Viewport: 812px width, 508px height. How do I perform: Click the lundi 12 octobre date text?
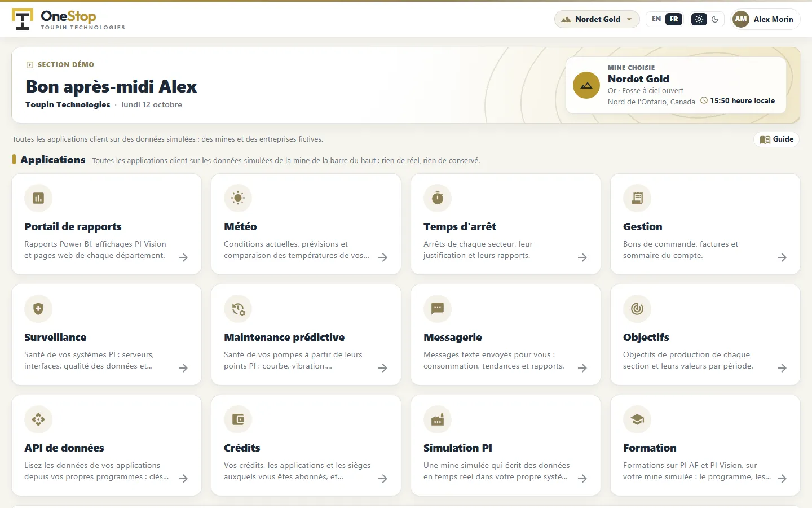click(152, 104)
